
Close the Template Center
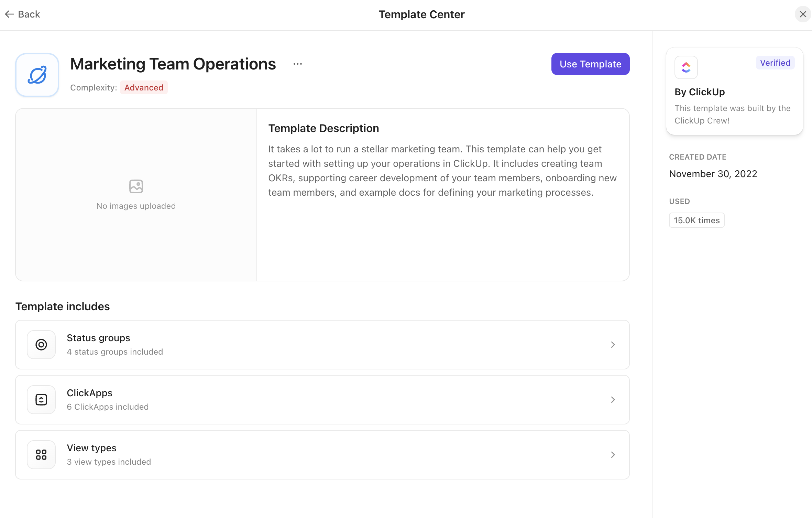pos(803,14)
